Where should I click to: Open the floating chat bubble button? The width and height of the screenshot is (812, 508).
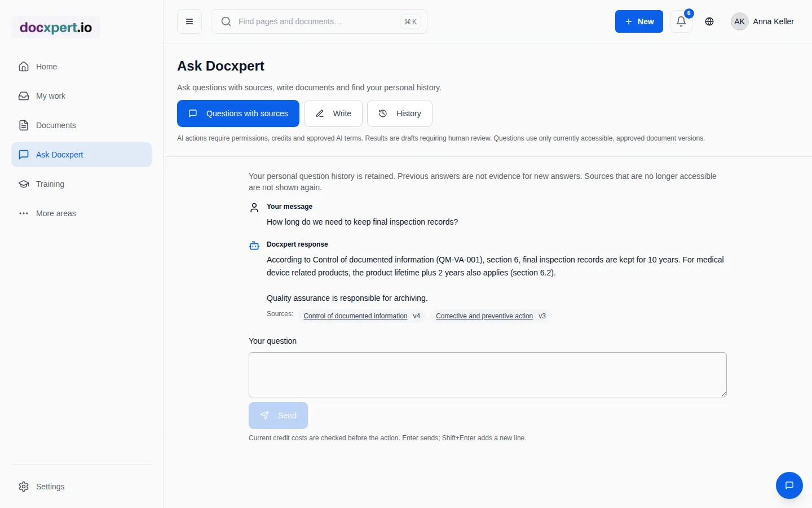tap(789, 485)
